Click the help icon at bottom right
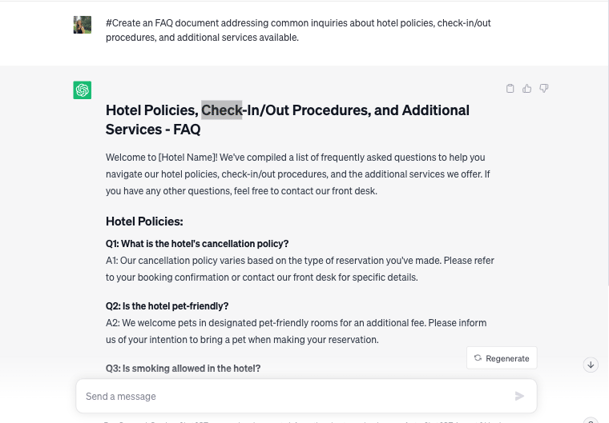This screenshot has height=423, width=609. tap(591, 421)
